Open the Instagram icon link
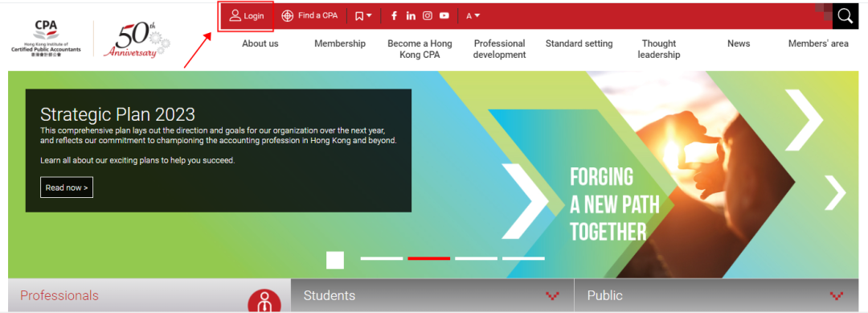This screenshot has width=868, height=313. point(428,16)
